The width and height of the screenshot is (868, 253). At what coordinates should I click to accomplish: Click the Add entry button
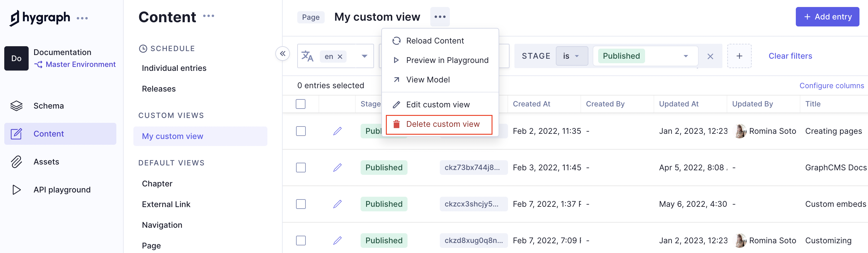point(827,17)
